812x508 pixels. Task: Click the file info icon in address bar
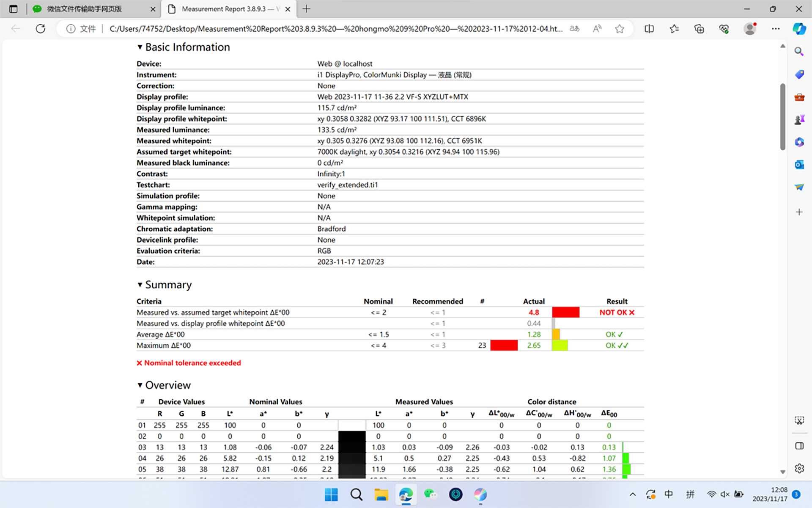click(71, 29)
